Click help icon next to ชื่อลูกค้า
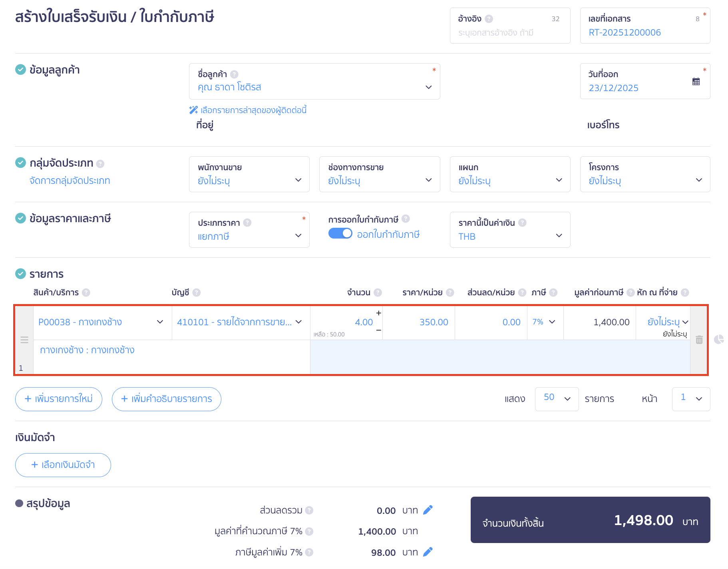This screenshot has height=569, width=728. (235, 74)
